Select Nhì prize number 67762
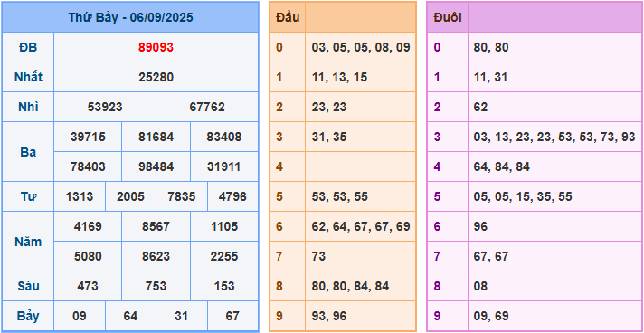Image resolution: width=644 pixels, height=333 pixels. point(207,107)
